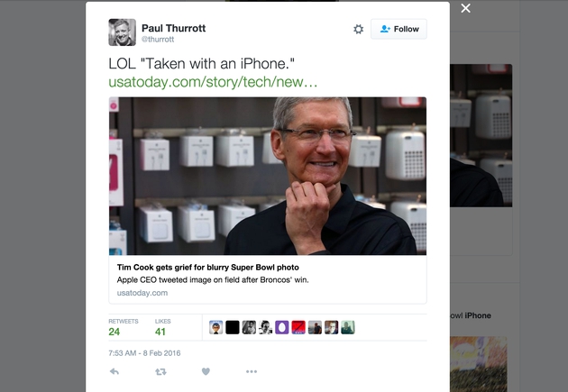Open the gear settings menu on tweet
The image size is (568, 392).
pos(358,29)
